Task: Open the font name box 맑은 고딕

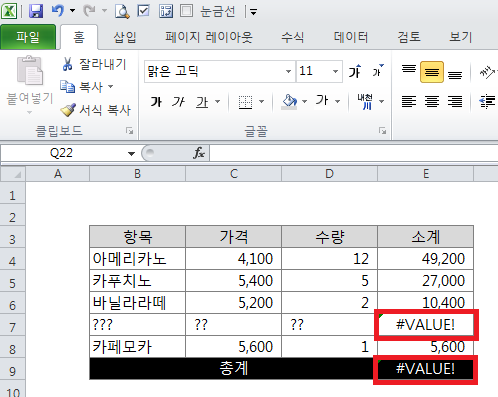Action: pyautogui.click(x=220, y=71)
